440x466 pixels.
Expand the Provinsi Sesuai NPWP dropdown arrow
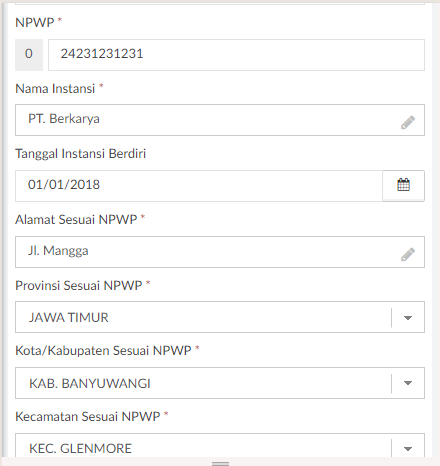[x=408, y=318]
